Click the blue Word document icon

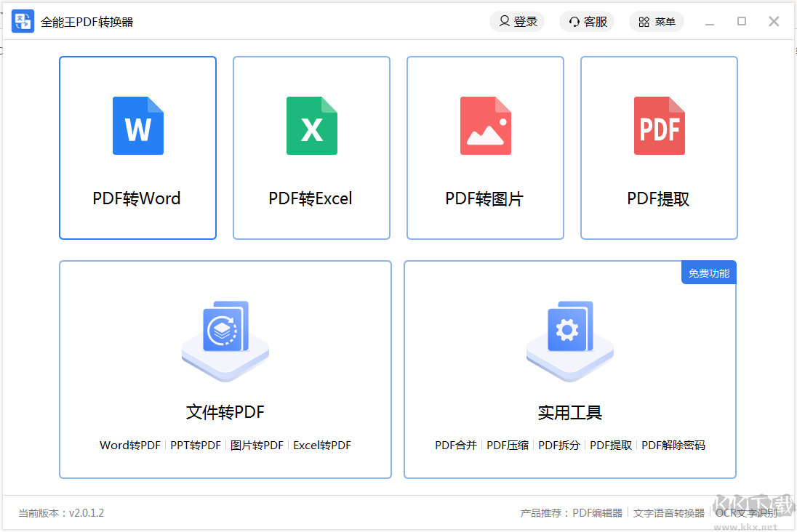coord(137,126)
